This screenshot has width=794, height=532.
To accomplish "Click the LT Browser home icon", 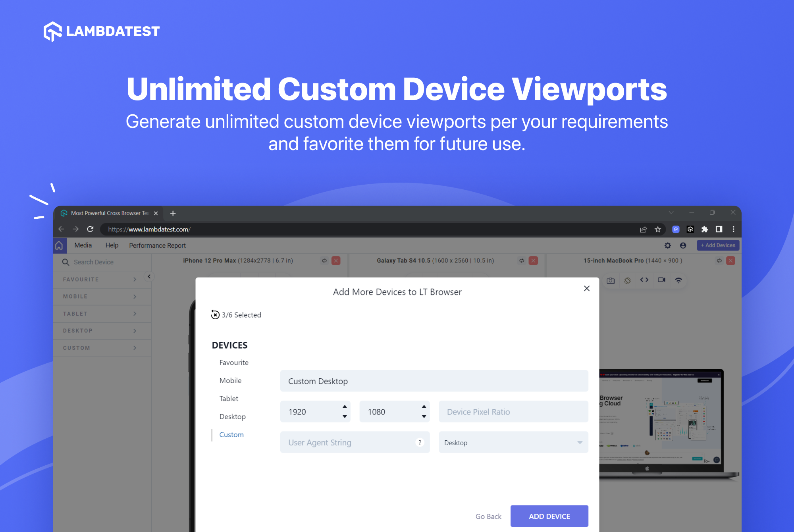I will click(59, 245).
